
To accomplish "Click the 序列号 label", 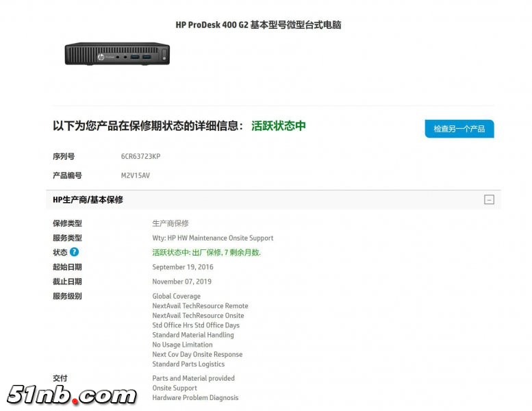I will point(64,156).
